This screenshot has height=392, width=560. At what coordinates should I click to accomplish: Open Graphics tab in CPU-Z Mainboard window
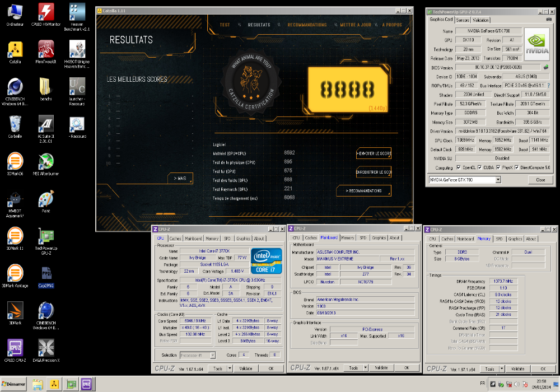point(379,237)
